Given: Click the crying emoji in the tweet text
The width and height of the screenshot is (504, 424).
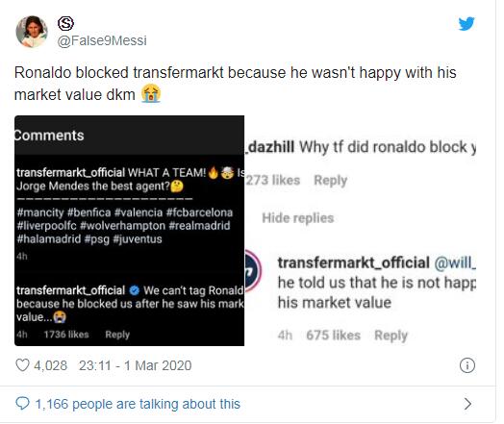Looking at the screenshot, I should pyautogui.click(x=151, y=93).
